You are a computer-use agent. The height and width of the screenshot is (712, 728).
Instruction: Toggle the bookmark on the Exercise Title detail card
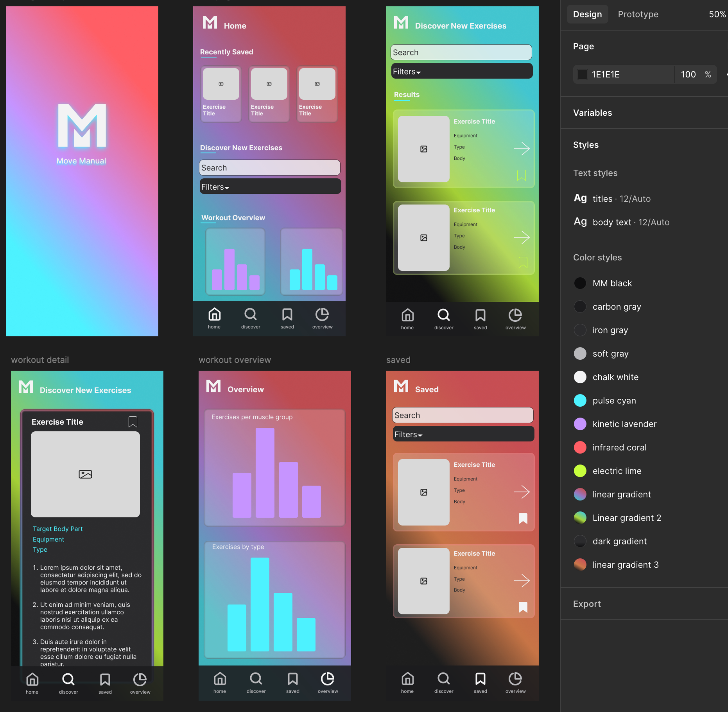[133, 422]
